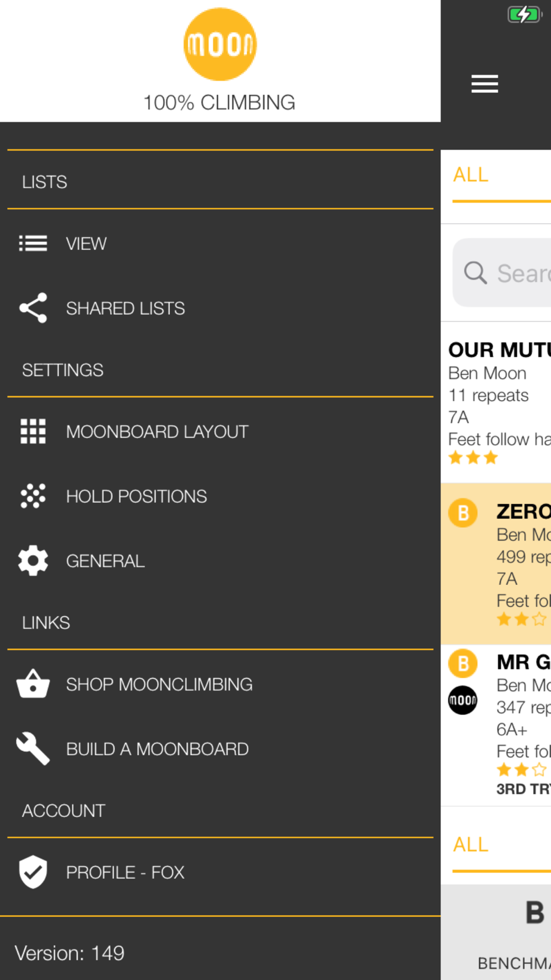Click the Shop MoonClimbing basket icon
The image size is (551, 980).
(33, 684)
